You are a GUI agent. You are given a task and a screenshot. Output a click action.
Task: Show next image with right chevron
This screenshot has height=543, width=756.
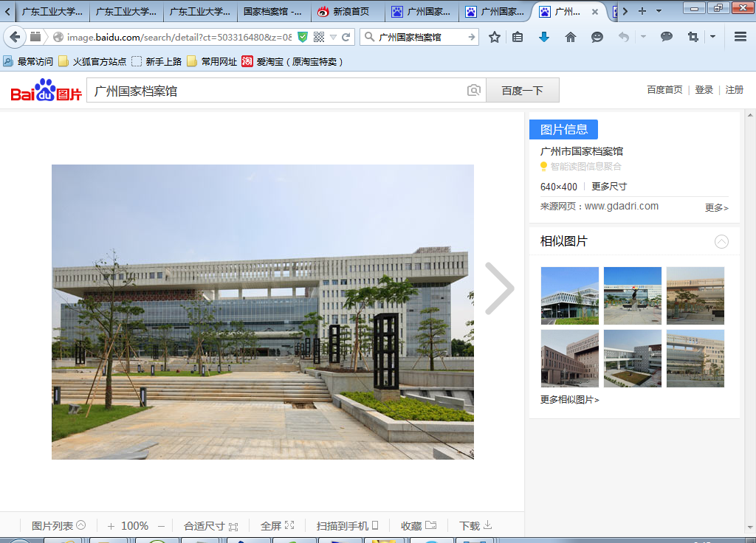click(x=500, y=288)
